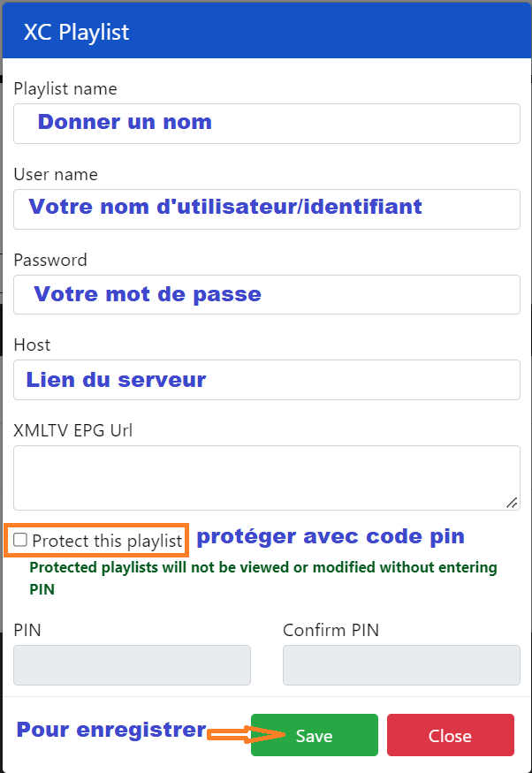The height and width of the screenshot is (773, 532).
Task: Click the XMLTV text area resize handle
Action: coord(512,502)
